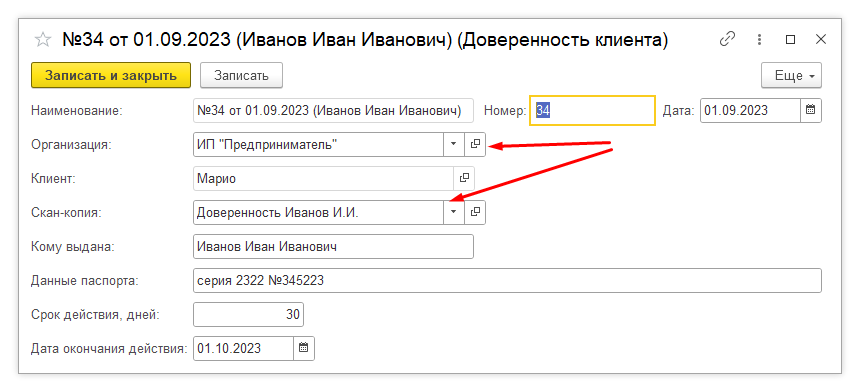Open the three-dot window menu
The width and height of the screenshot is (856, 384).
coord(759,40)
